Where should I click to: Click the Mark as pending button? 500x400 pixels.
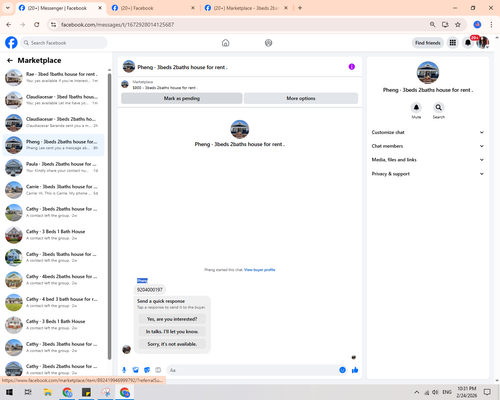coord(182,98)
